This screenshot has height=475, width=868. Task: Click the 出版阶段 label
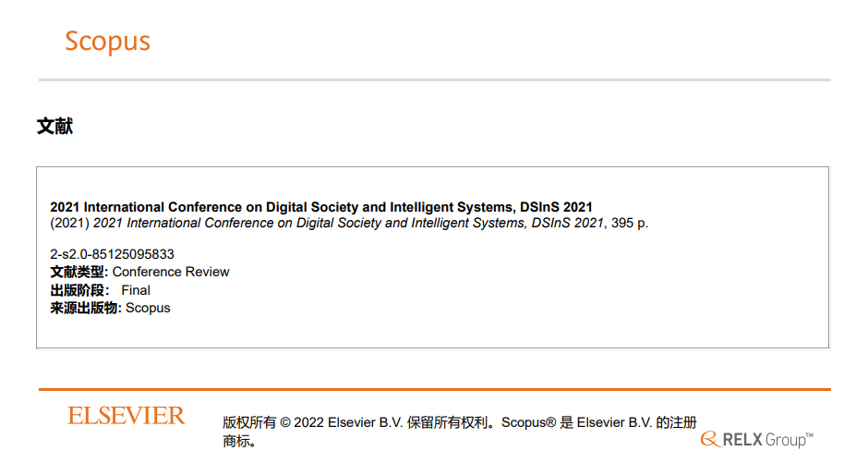click(79, 290)
